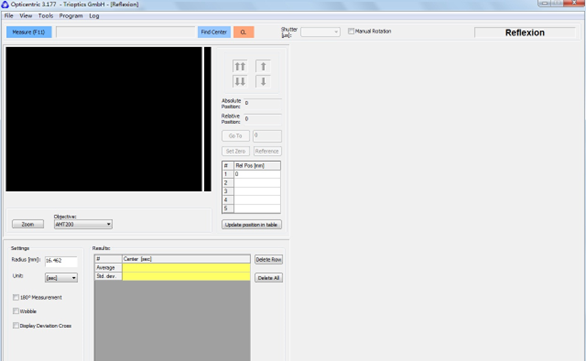Open the Tools menu
586x361 pixels.
tap(46, 16)
